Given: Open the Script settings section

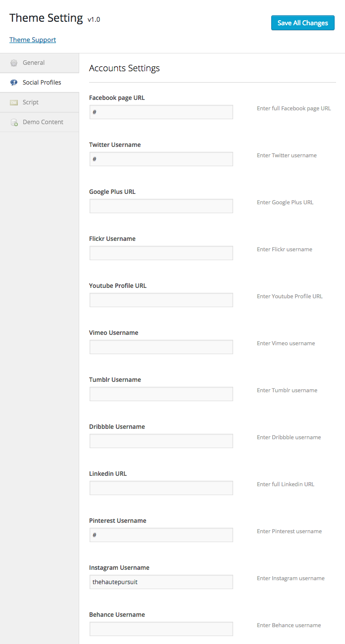Looking at the screenshot, I should point(31,102).
